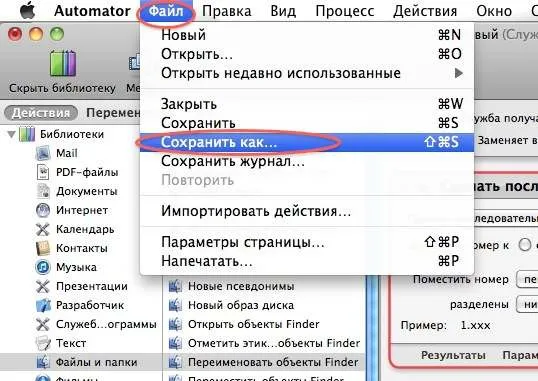Select the Презентации category icon
This screenshot has height=381, width=538.
(43, 286)
